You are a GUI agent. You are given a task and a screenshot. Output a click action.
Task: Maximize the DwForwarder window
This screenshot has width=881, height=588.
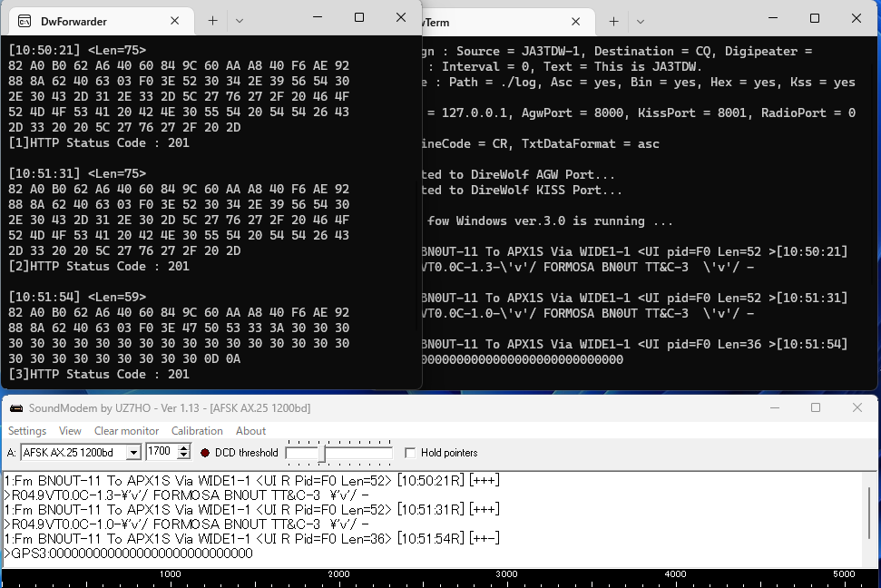pos(359,17)
